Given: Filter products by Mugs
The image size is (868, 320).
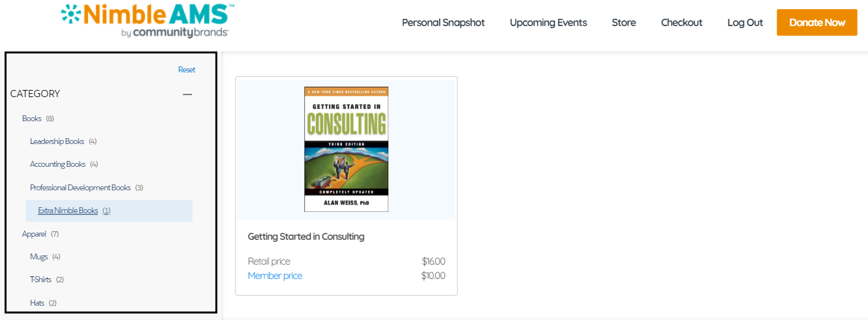Looking at the screenshot, I should [x=39, y=257].
